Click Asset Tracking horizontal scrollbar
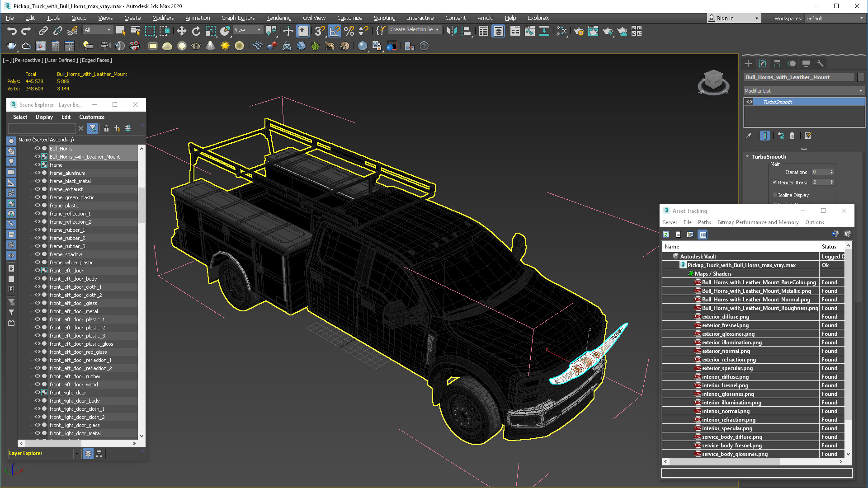Screen dimensions: 868x488 pyautogui.click(x=725, y=462)
